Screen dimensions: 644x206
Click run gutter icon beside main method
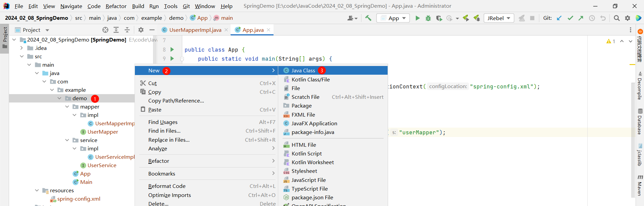point(172,59)
